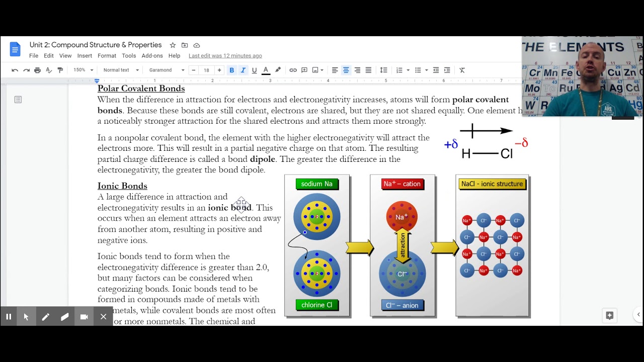The image size is (644, 362).
Task: Show the document outline panel
Action: [x=18, y=100]
